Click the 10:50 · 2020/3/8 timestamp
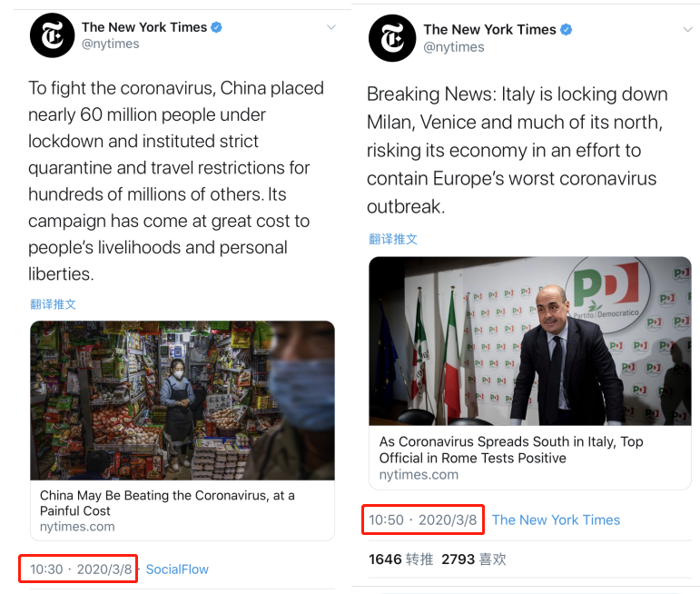 click(x=422, y=520)
